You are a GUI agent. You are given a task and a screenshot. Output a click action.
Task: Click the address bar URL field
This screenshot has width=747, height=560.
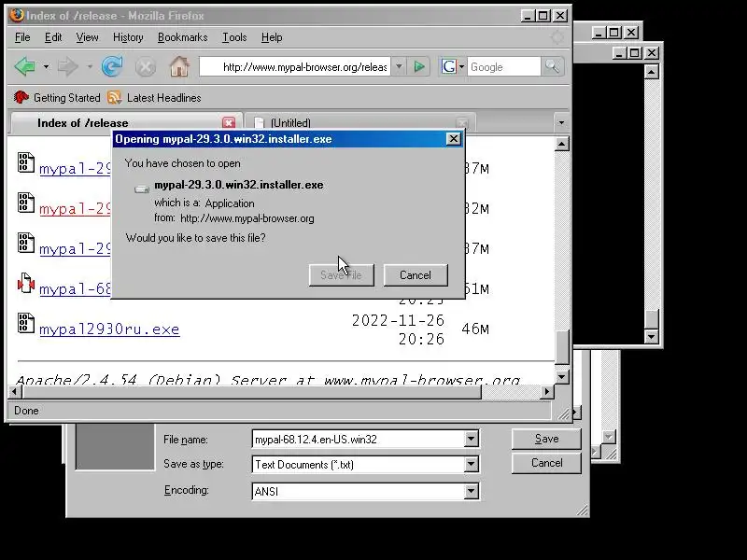pyautogui.click(x=295, y=66)
